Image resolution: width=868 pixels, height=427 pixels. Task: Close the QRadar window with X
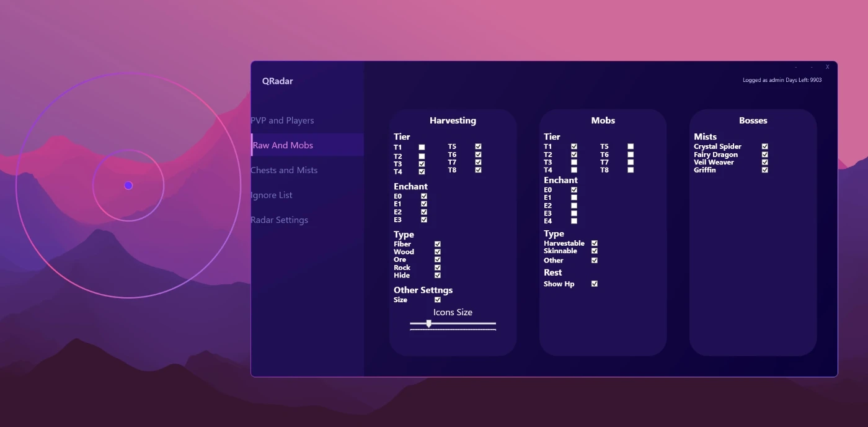coord(827,67)
